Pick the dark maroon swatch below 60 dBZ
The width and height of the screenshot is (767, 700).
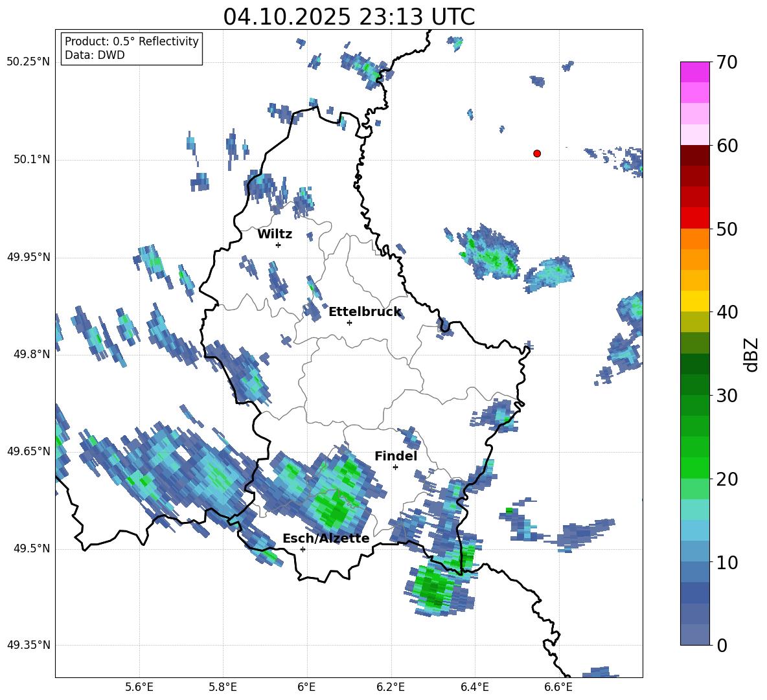695,155
